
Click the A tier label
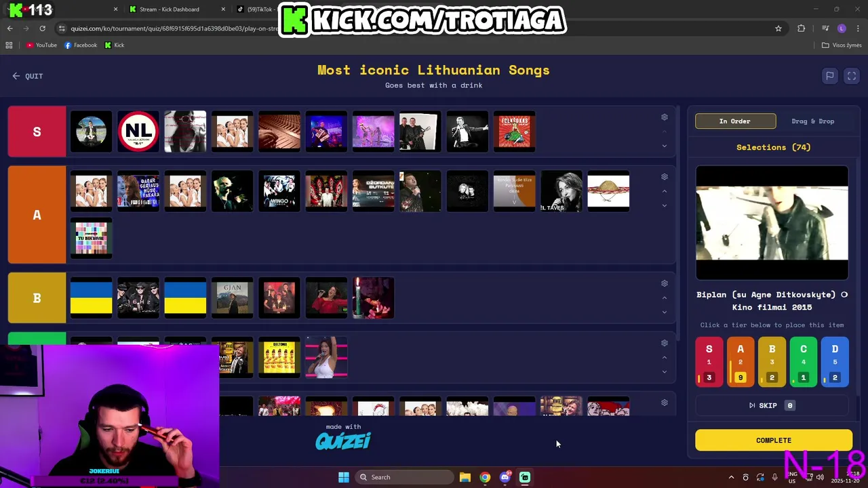point(37,215)
